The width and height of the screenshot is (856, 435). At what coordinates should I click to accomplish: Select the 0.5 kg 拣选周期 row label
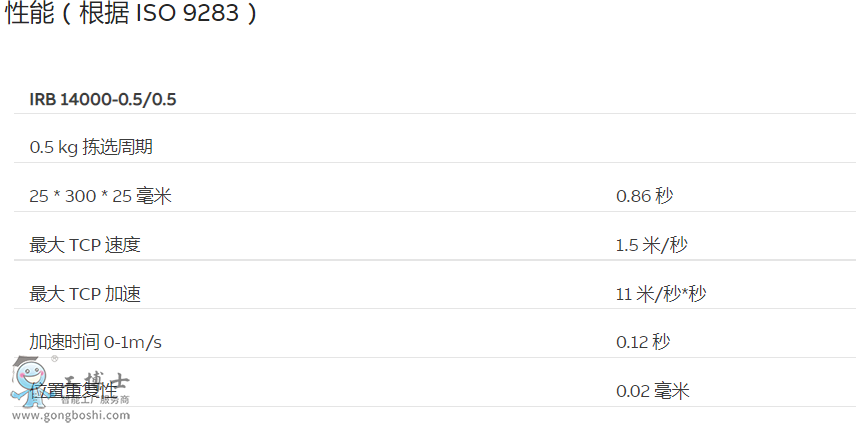tap(91, 147)
